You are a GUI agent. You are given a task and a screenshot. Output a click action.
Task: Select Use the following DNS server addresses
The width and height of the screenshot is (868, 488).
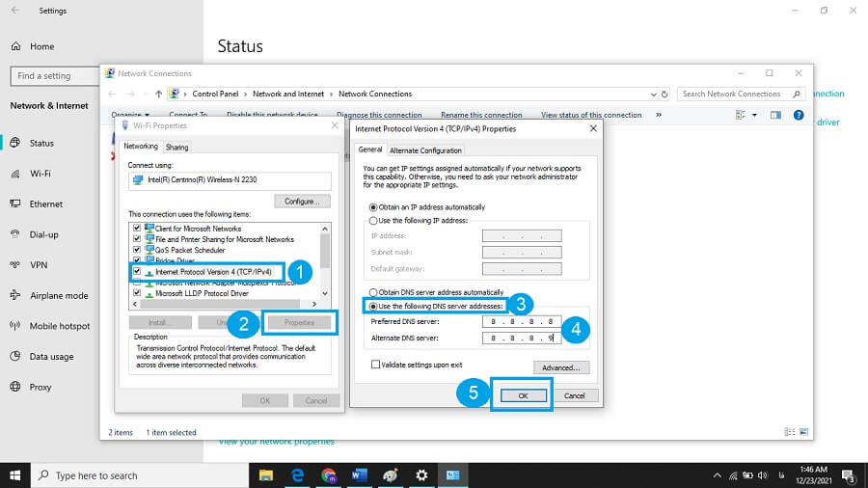coord(373,307)
